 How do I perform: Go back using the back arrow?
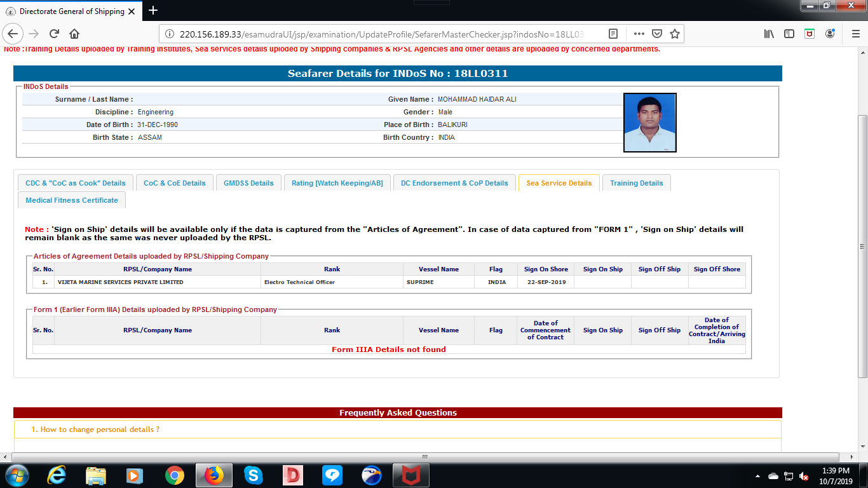[x=13, y=34]
